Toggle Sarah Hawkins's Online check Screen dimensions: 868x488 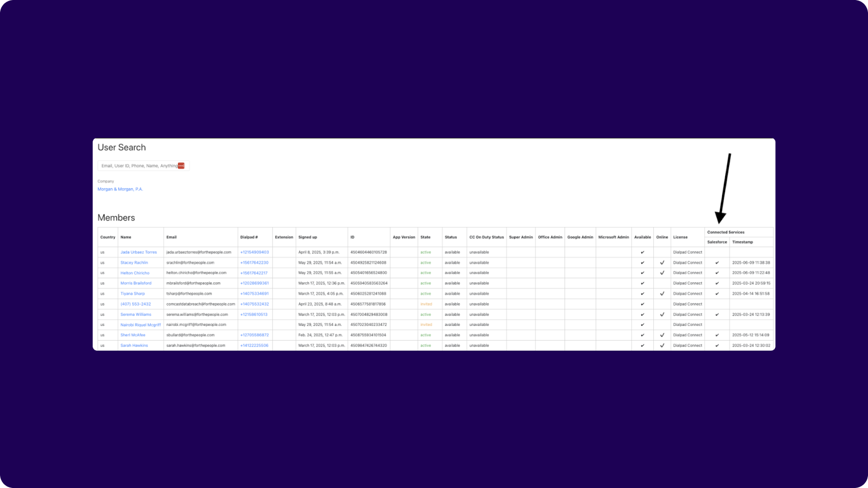click(x=662, y=345)
